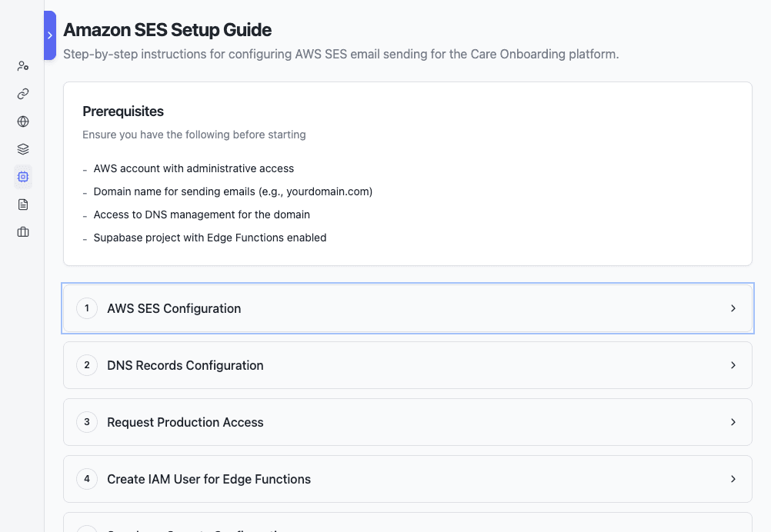Click the step 1 number badge
This screenshot has height=532, width=771.
pyautogui.click(x=87, y=308)
